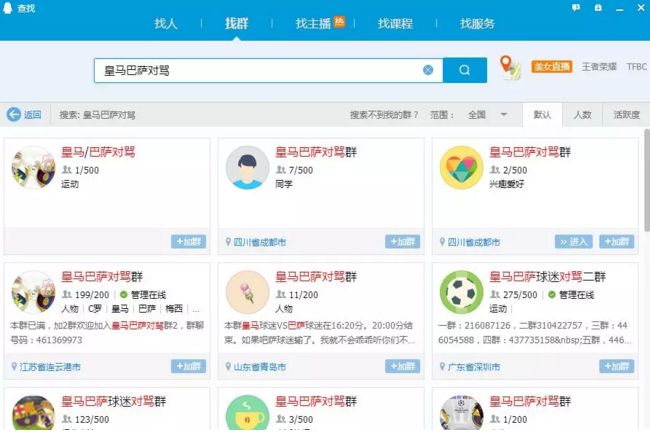Open the 找主播 tab
The width and height of the screenshot is (650, 443).
point(313,24)
